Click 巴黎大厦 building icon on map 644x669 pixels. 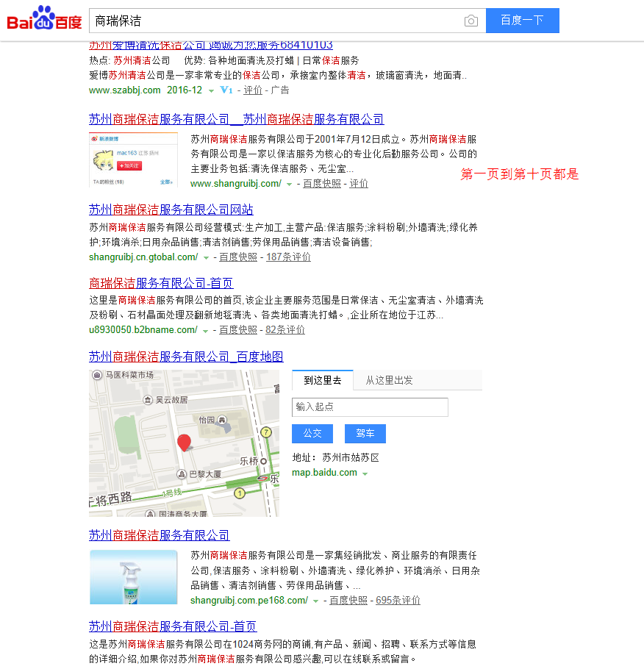182,474
